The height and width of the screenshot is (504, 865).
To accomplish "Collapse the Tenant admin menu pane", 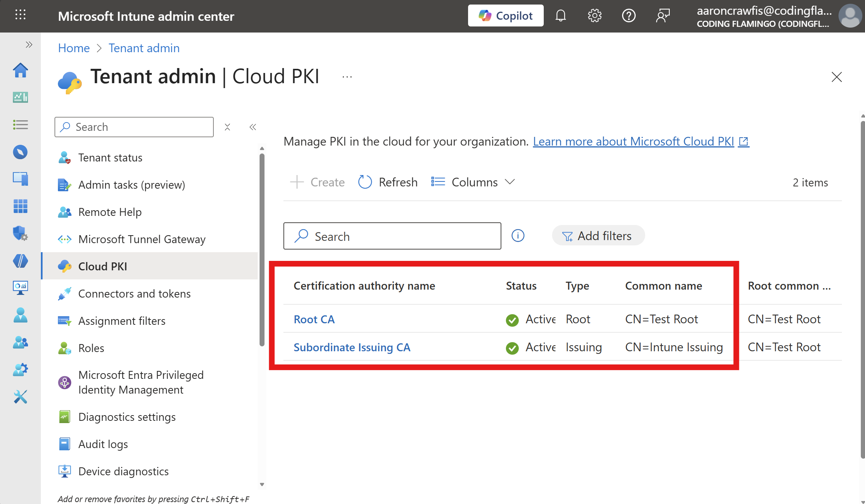I will tap(252, 127).
